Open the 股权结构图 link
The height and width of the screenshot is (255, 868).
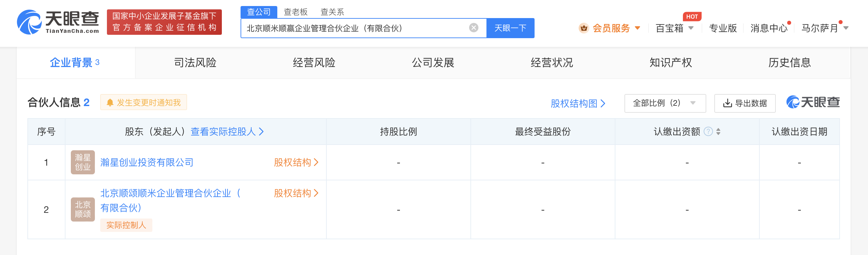point(578,103)
